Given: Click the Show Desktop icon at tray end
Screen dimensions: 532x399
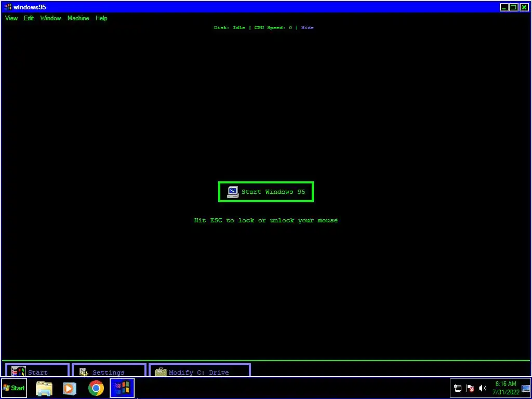Looking at the screenshot, I should (526, 388).
